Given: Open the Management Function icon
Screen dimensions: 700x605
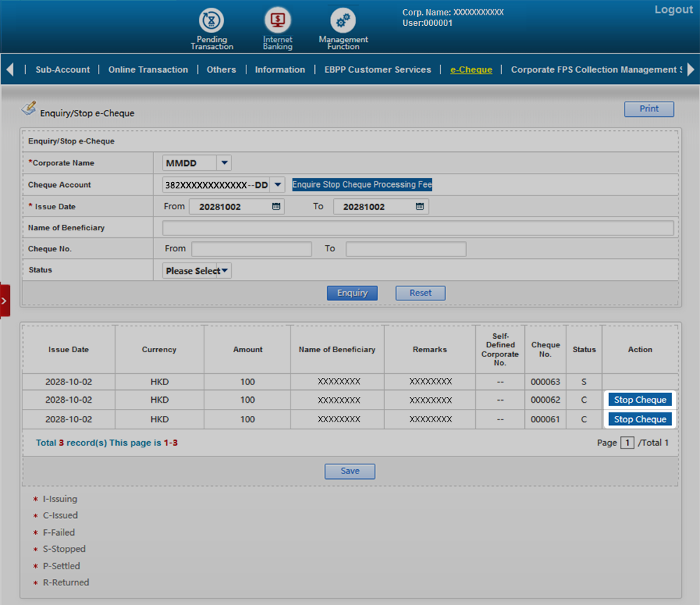Looking at the screenshot, I should (342, 22).
